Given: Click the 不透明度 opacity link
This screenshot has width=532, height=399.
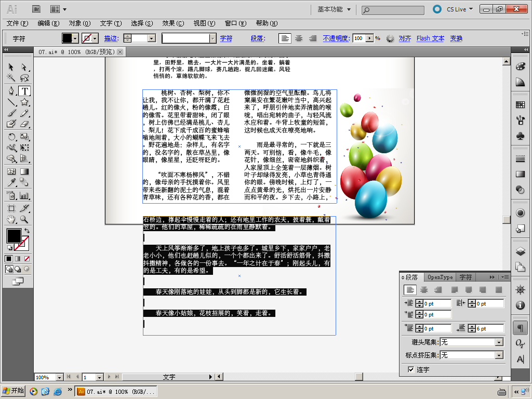Looking at the screenshot, I should 336,38.
